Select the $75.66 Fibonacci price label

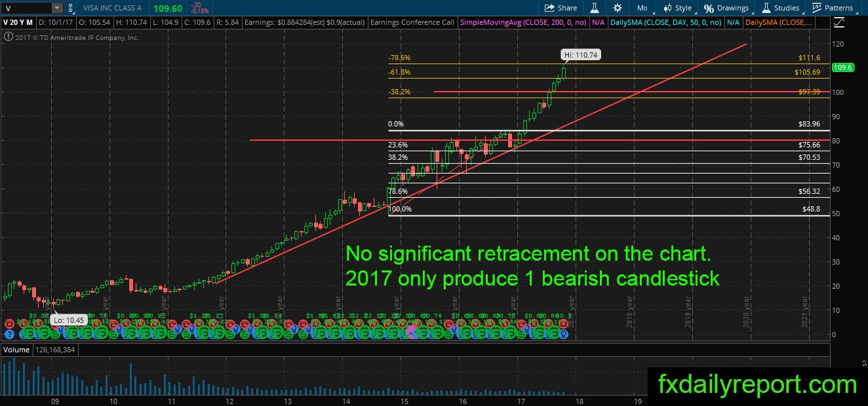tap(809, 145)
